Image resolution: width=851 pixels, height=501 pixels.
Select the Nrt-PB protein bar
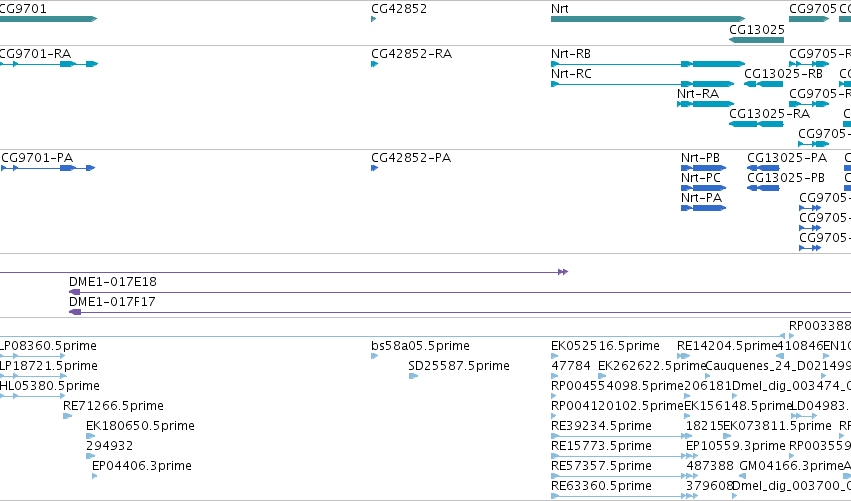[703, 168]
